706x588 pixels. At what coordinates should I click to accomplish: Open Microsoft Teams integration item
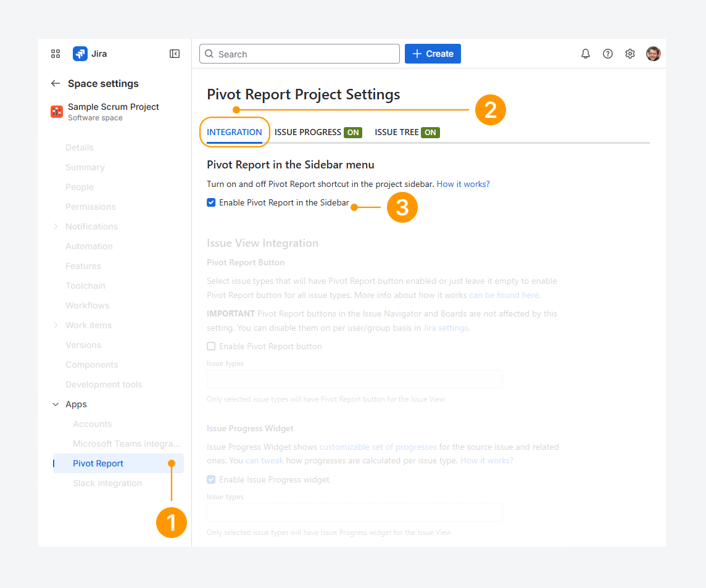click(x=127, y=444)
